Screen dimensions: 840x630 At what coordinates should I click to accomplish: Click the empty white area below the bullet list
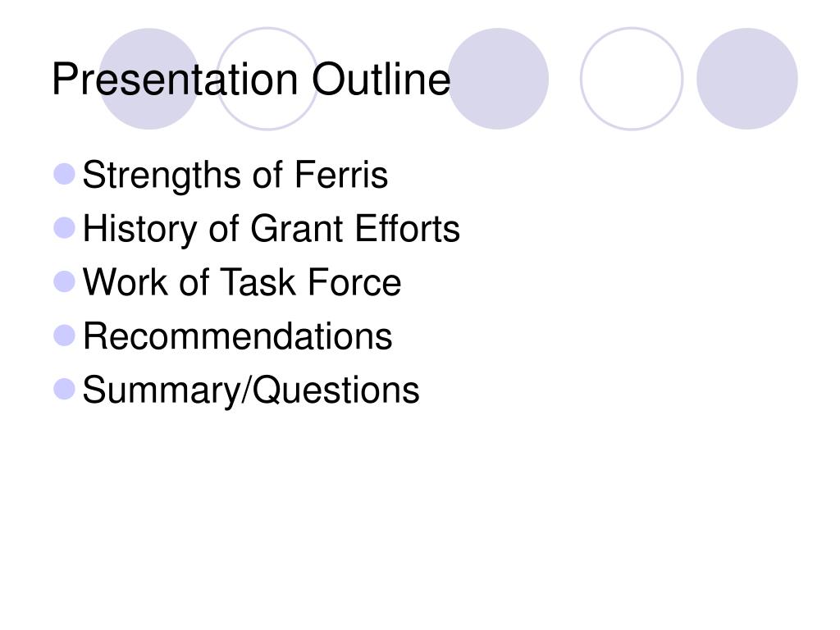coord(420,514)
